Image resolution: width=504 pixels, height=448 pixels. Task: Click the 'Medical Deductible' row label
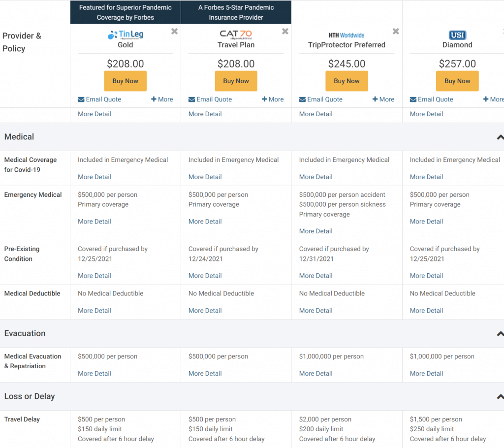click(32, 293)
